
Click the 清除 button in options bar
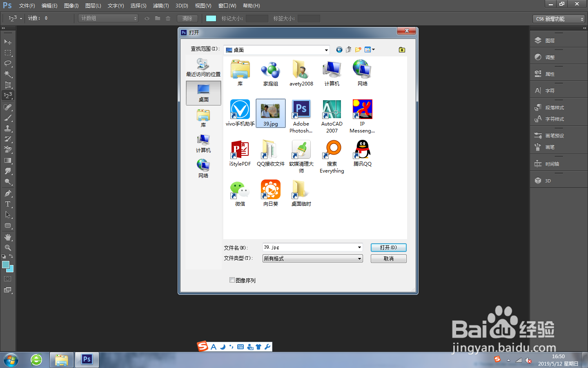(187, 18)
